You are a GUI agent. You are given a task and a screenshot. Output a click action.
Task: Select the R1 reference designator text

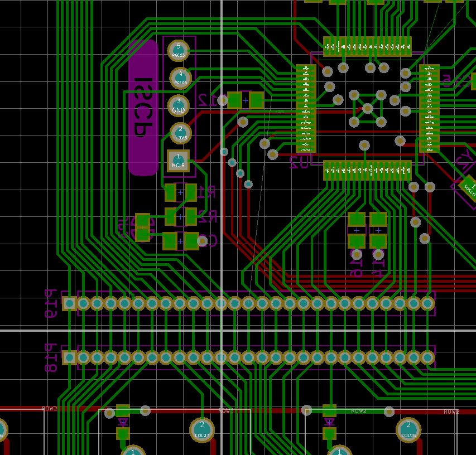208,193
